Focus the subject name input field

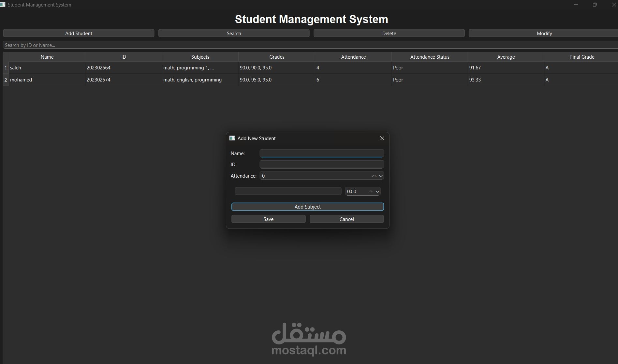(x=288, y=191)
